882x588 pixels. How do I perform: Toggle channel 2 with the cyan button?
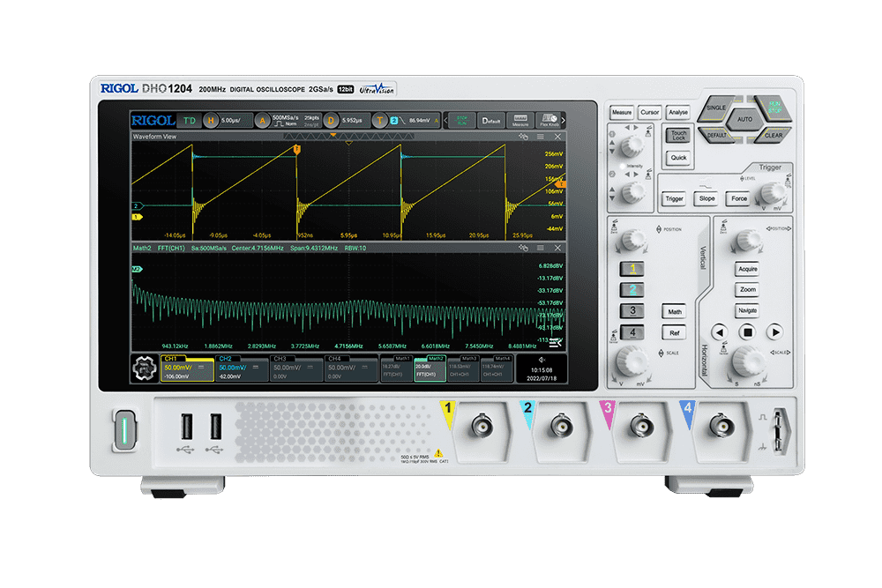[x=632, y=289]
